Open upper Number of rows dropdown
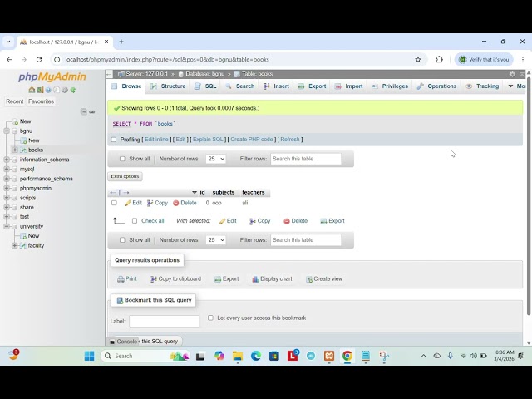This screenshot has width=532, height=399. point(216,159)
